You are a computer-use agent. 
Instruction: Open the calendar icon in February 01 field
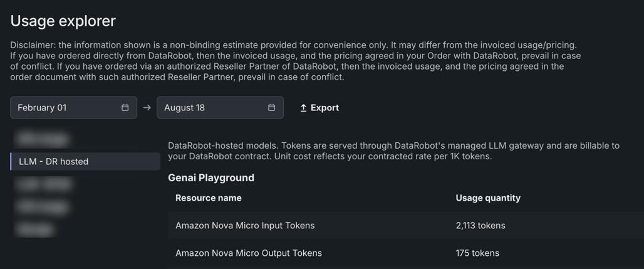point(125,107)
